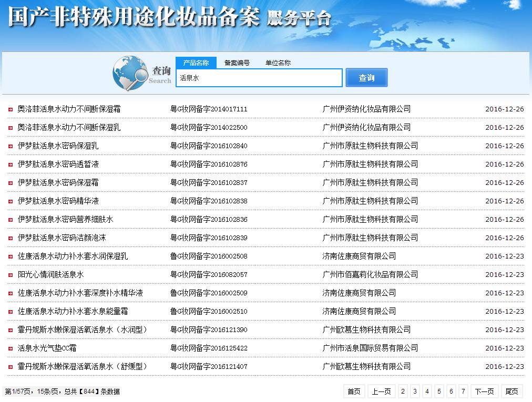
Task: Click 上一页 previous page button
Action: 381,391
